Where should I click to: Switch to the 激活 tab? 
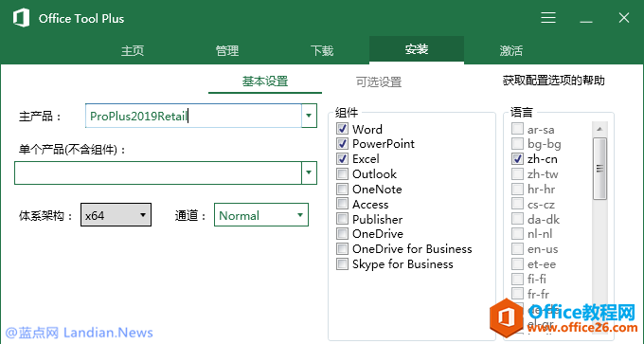(510, 50)
